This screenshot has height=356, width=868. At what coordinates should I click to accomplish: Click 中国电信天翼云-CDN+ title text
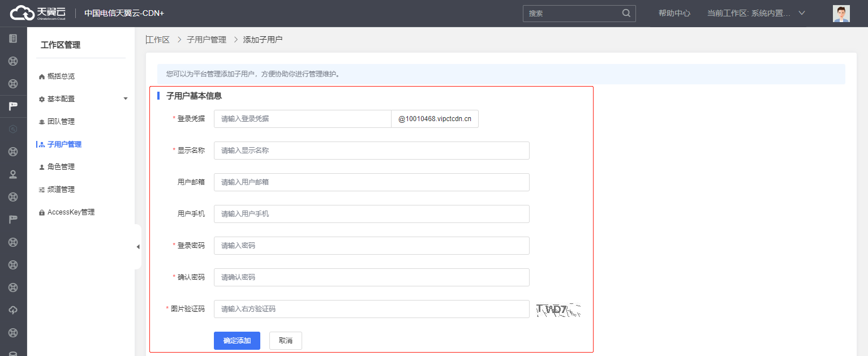pyautogui.click(x=124, y=13)
